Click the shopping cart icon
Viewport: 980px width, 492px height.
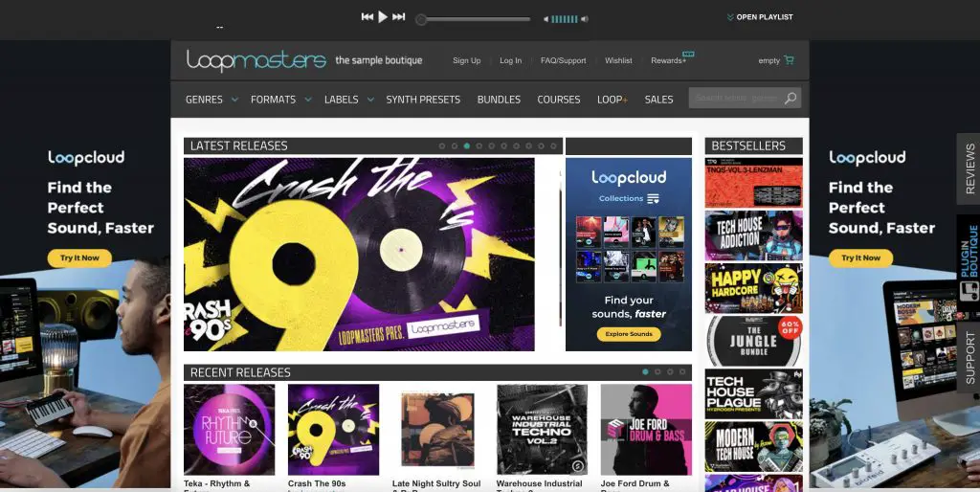click(789, 60)
